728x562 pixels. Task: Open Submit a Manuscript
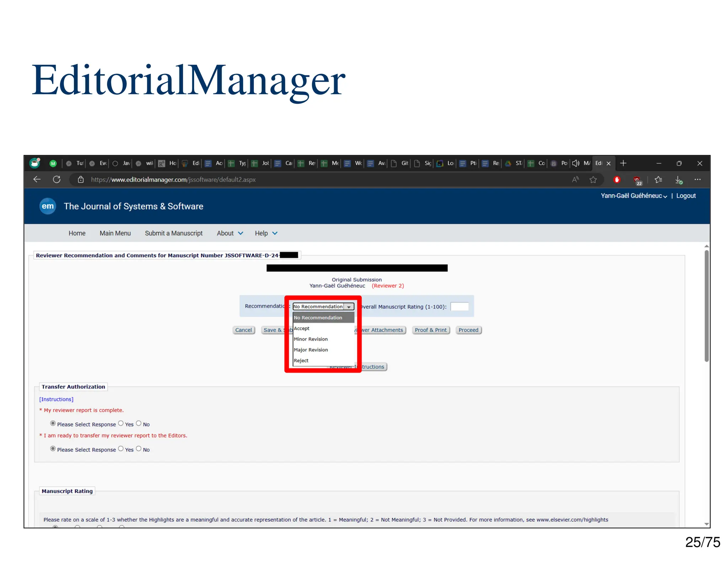click(173, 233)
